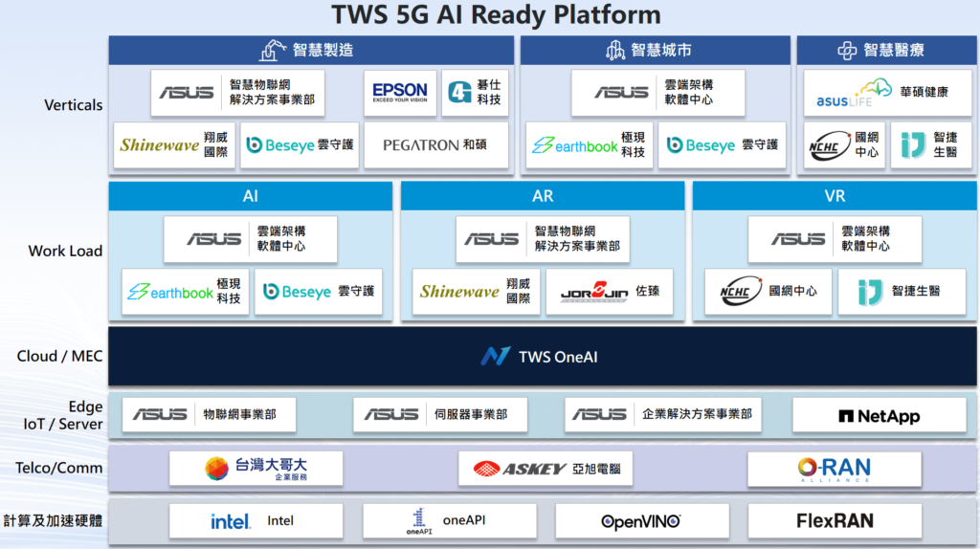The image size is (980, 549).
Task: Select the OpenVINO tile
Action: point(641,521)
